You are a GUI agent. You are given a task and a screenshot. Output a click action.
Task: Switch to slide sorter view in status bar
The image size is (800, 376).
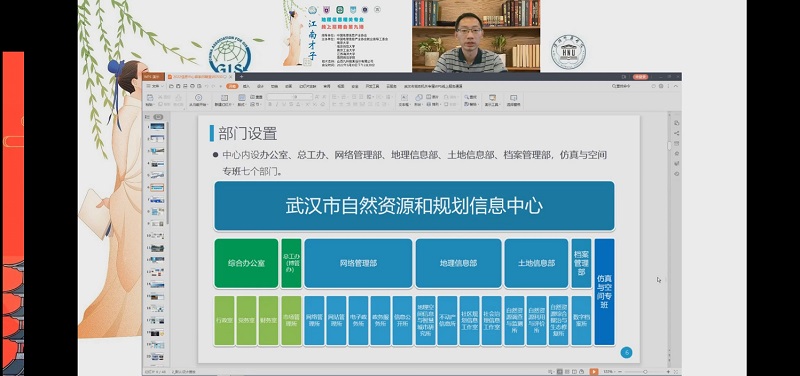coord(567,371)
